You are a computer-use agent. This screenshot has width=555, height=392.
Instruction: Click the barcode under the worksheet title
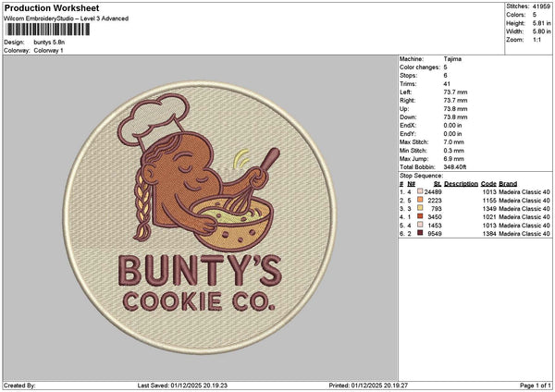pos(48,30)
